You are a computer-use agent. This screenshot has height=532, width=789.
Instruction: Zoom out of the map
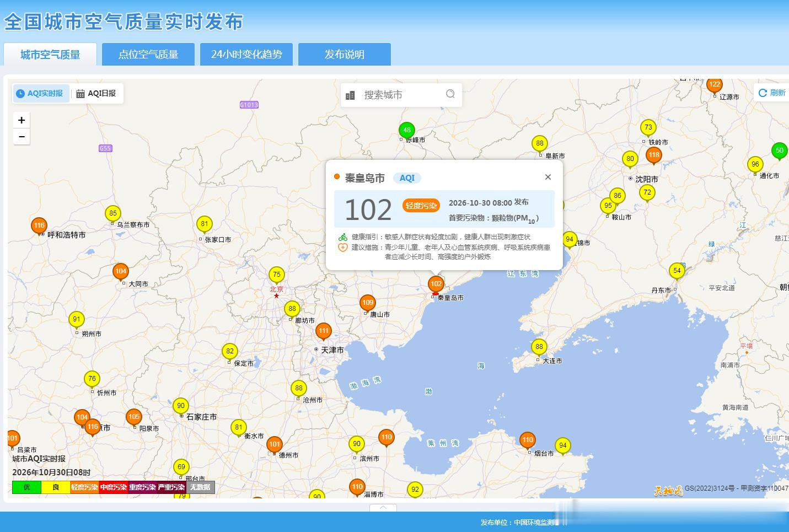(22, 137)
